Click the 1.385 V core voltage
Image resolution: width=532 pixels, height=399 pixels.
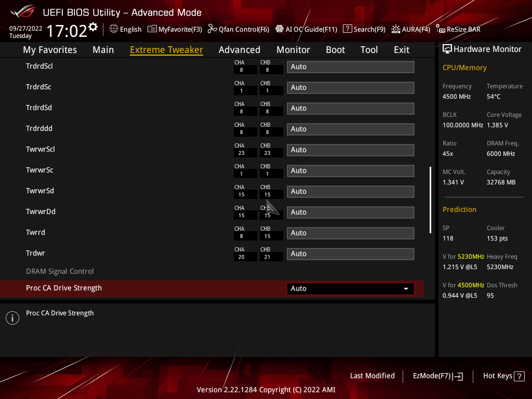click(x=497, y=125)
